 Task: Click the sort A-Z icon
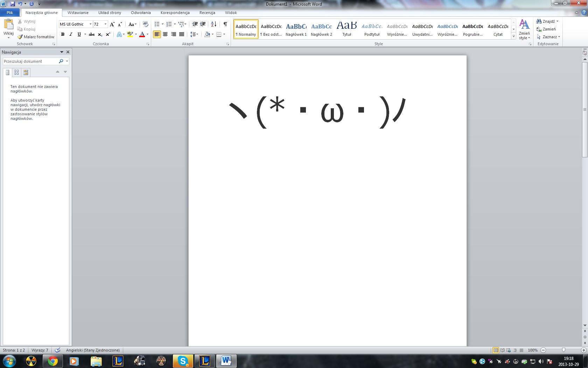213,24
